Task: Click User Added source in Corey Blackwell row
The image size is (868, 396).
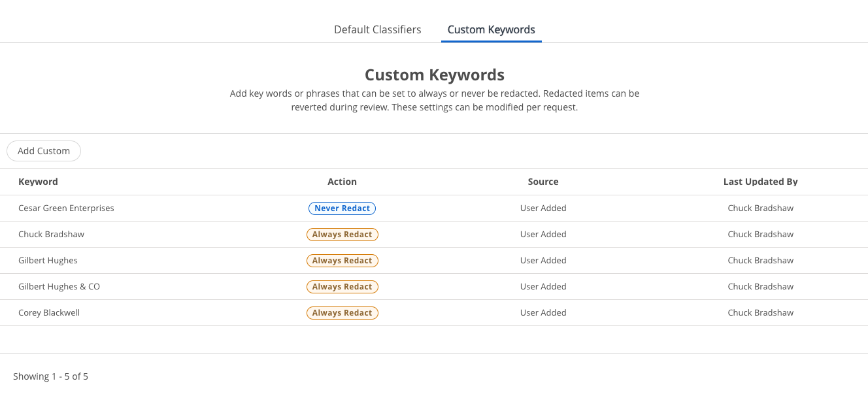Action: 543,312
